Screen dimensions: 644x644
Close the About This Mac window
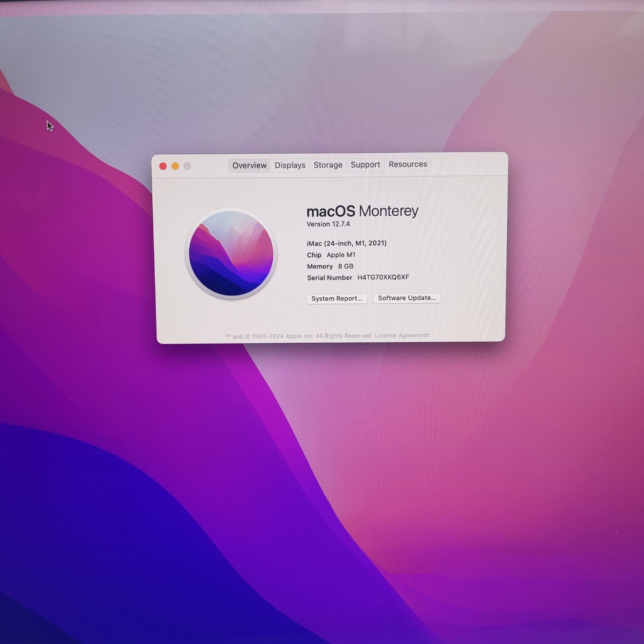point(163,166)
